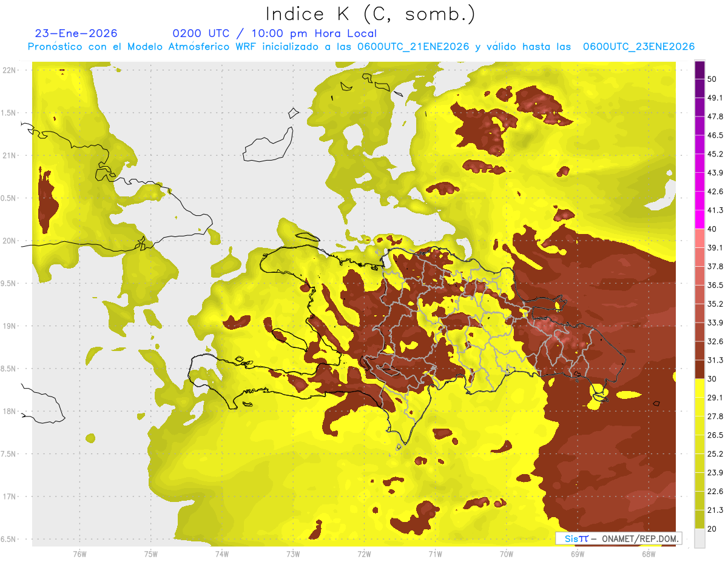Screen dimensions: 728x562
Task: Click the "18N" latitude label
Action: [x=9, y=412]
